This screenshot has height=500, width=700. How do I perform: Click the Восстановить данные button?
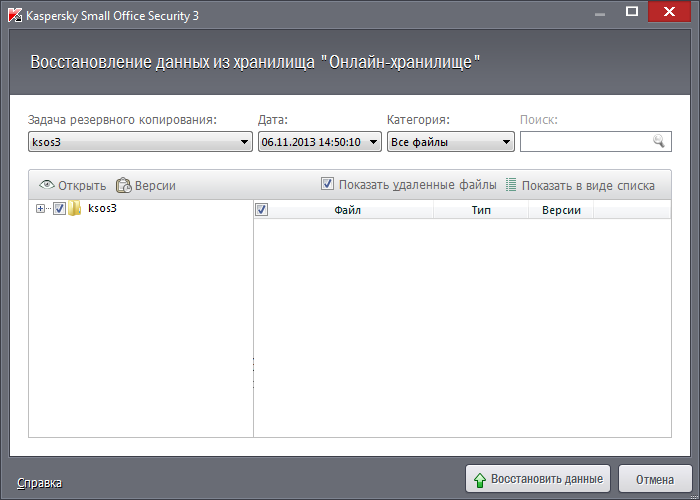click(x=538, y=479)
